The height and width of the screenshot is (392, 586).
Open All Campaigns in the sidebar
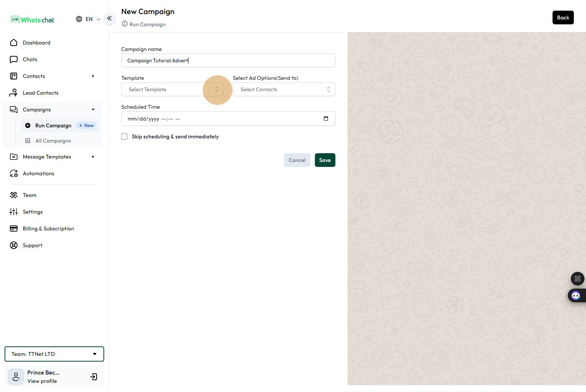tap(53, 141)
